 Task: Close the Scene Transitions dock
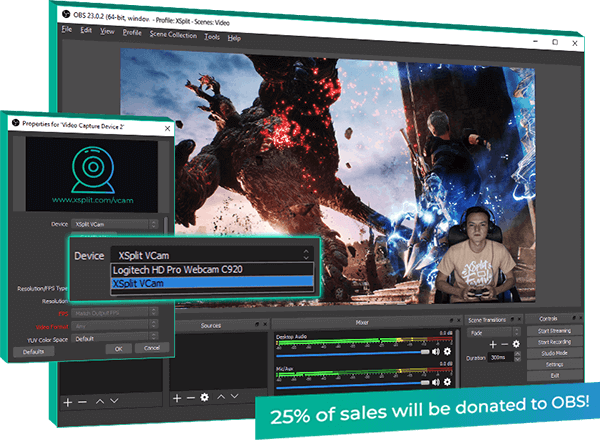(519, 319)
